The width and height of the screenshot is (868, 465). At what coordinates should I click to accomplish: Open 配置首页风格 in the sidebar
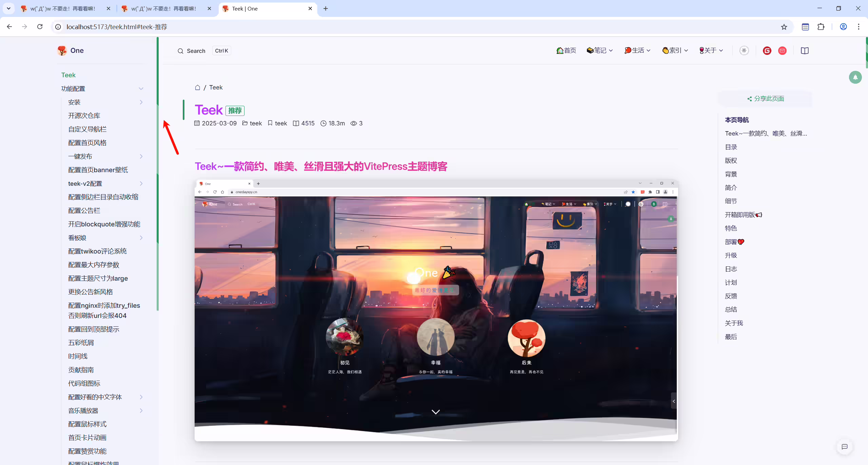pos(87,143)
